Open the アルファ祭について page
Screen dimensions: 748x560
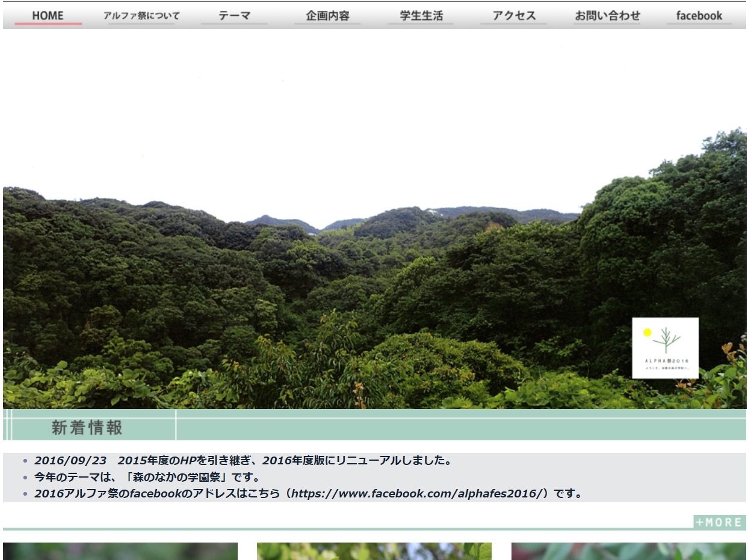pos(141,16)
